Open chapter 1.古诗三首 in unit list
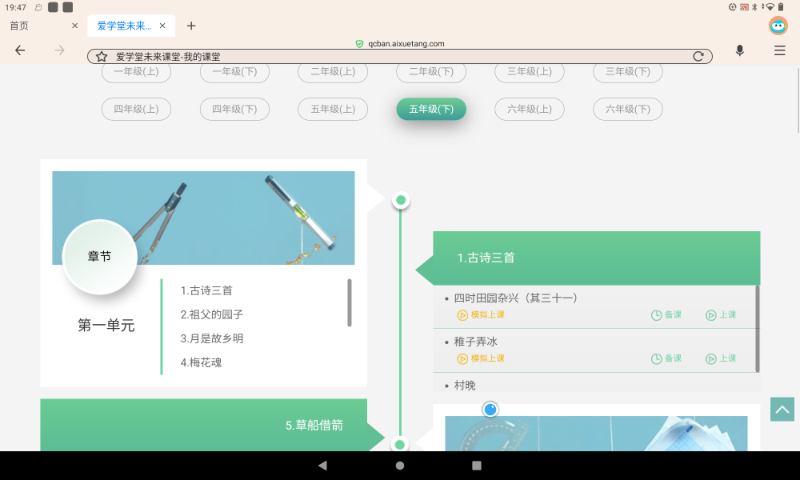800x480 pixels. pos(206,291)
